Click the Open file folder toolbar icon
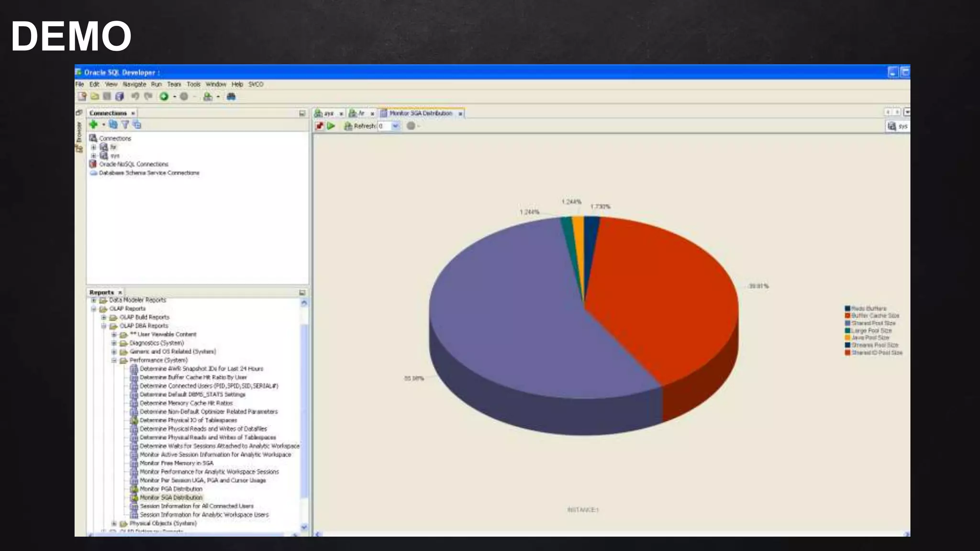Image resolution: width=980 pixels, height=551 pixels. click(x=95, y=97)
